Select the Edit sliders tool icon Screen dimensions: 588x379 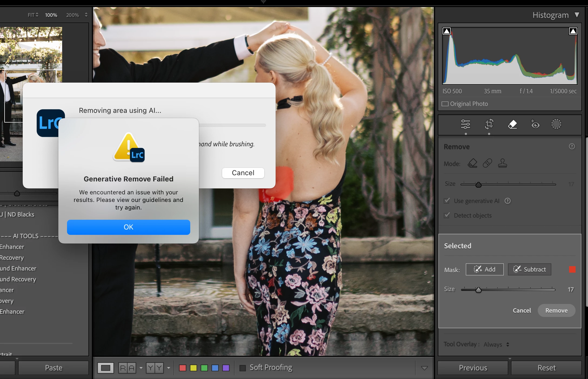(465, 124)
